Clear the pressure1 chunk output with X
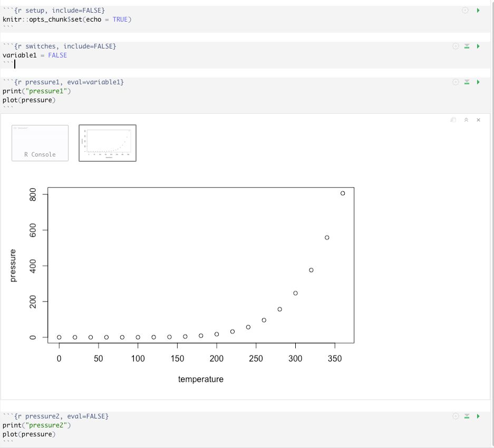Image resolution: width=494 pixels, height=448 pixels. 478,120
